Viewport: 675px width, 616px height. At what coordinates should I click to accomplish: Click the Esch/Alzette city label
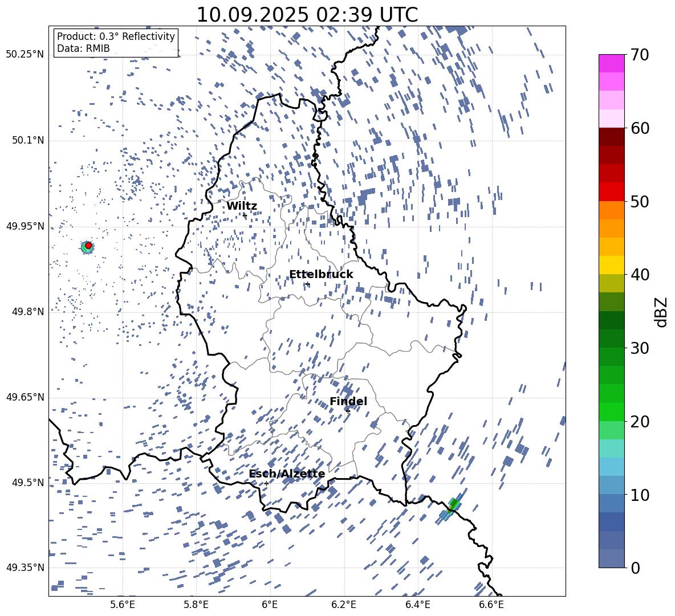pos(287,474)
